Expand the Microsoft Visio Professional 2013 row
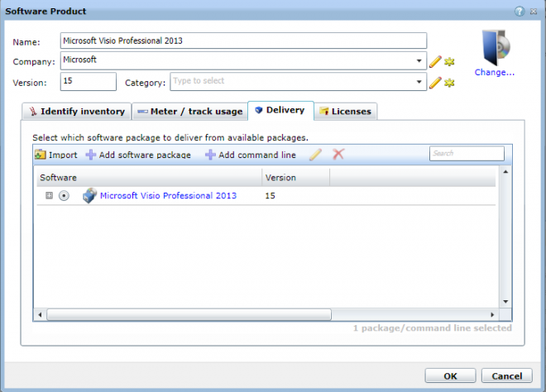The width and height of the screenshot is (546, 392). coord(49,195)
